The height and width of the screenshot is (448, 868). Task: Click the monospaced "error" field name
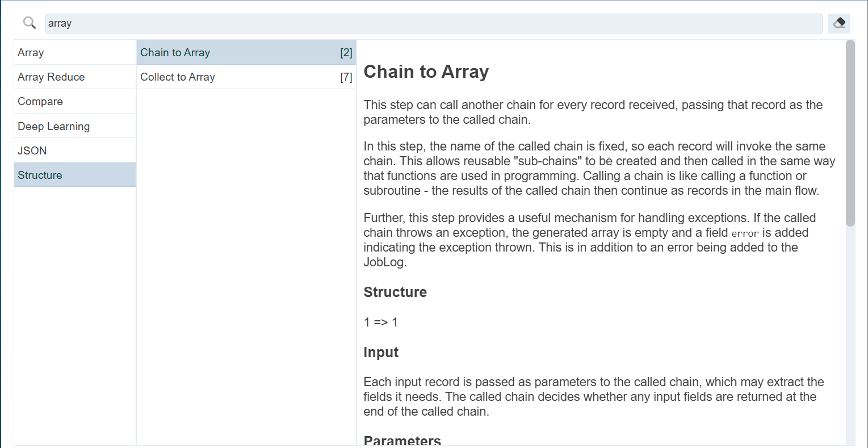point(745,233)
